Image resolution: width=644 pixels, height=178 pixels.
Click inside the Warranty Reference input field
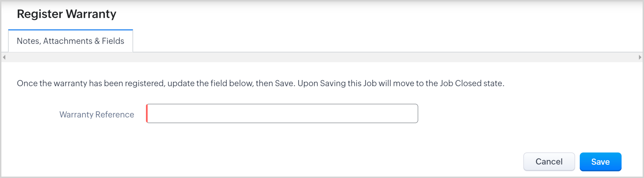282,113
